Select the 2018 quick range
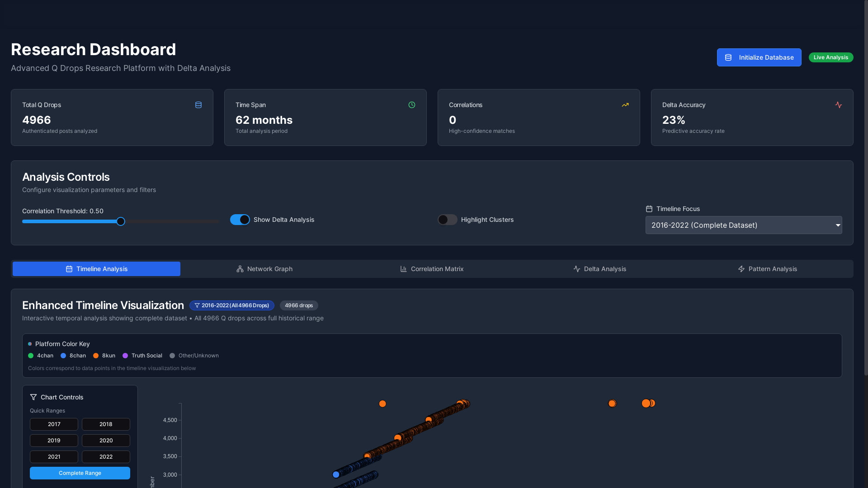This screenshot has height=488, width=868. (106, 424)
